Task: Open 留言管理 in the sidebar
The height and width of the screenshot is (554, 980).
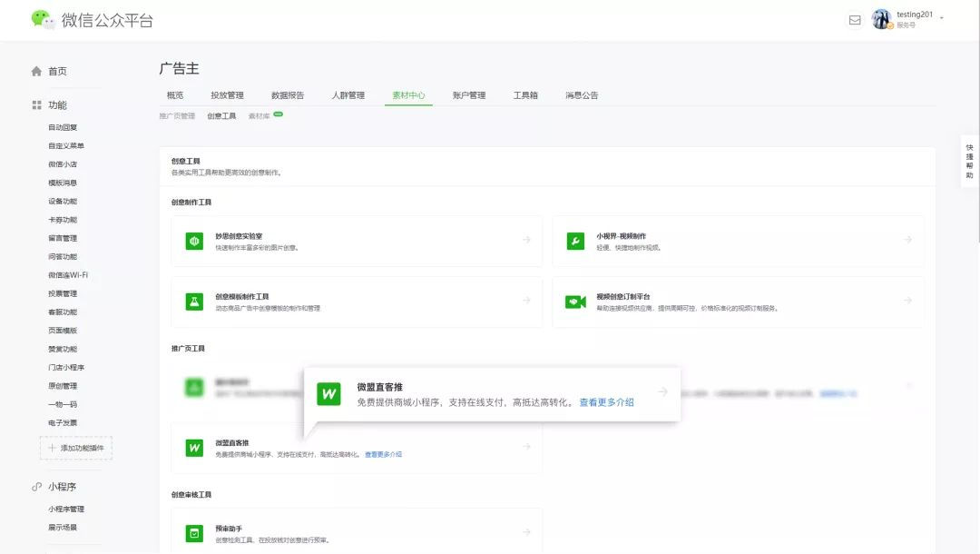Action: [x=63, y=238]
